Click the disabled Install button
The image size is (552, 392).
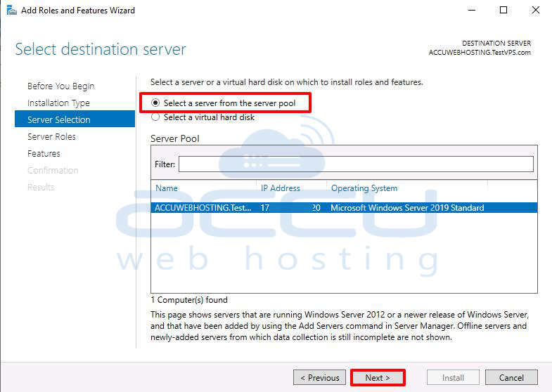(x=453, y=377)
